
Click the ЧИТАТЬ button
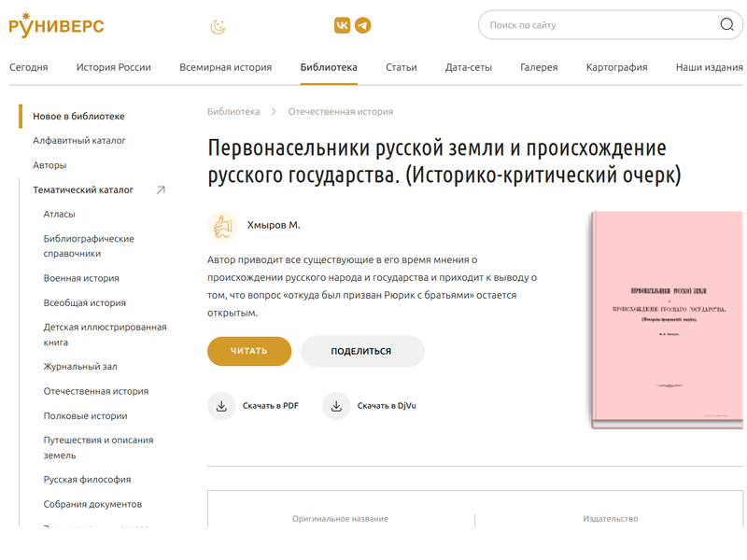249,351
